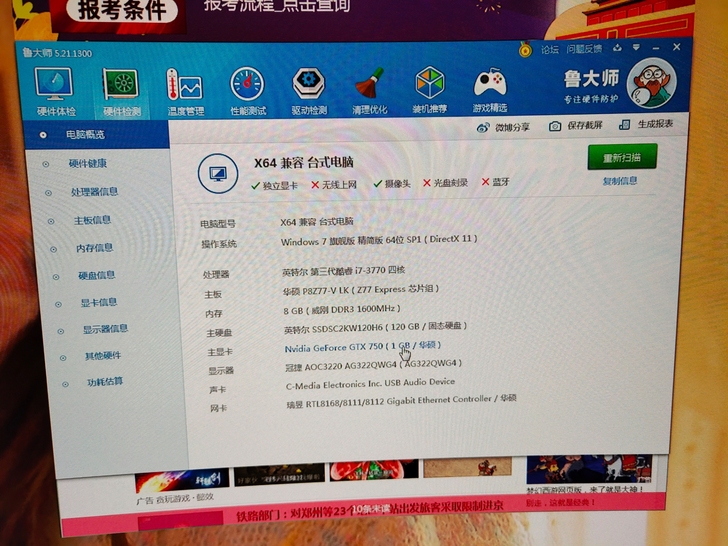
Task: Share via 微博分享
Action: click(503, 127)
